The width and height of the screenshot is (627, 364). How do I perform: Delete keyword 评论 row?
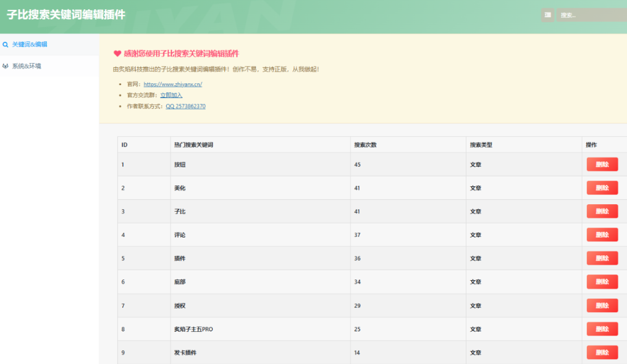pos(602,235)
